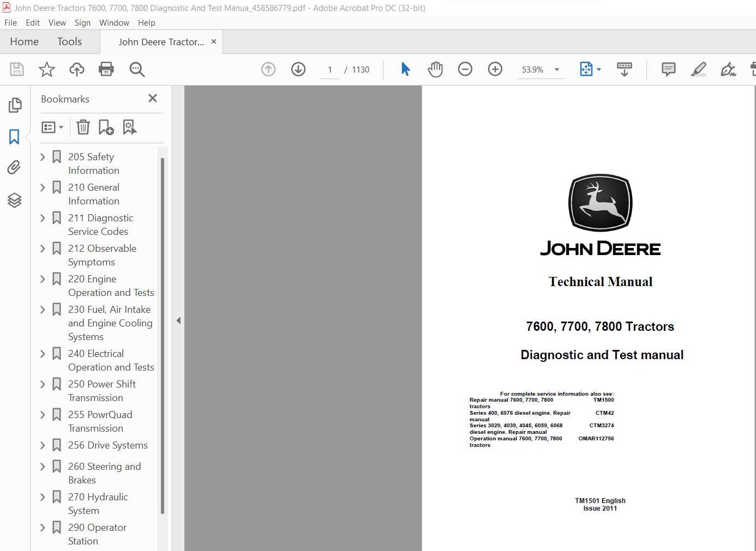The width and height of the screenshot is (756, 551).
Task: Activate the Hand pan tool
Action: pyautogui.click(x=435, y=69)
